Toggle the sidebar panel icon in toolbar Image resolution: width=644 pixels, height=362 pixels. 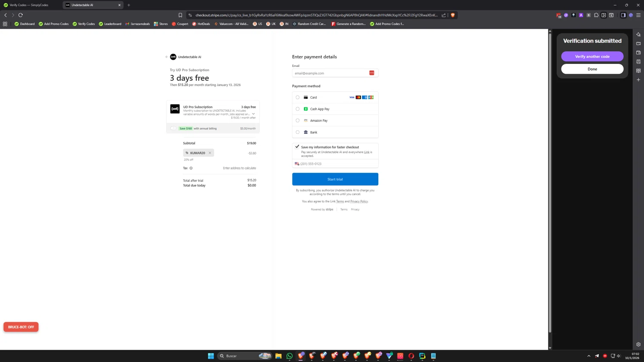tap(623, 15)
